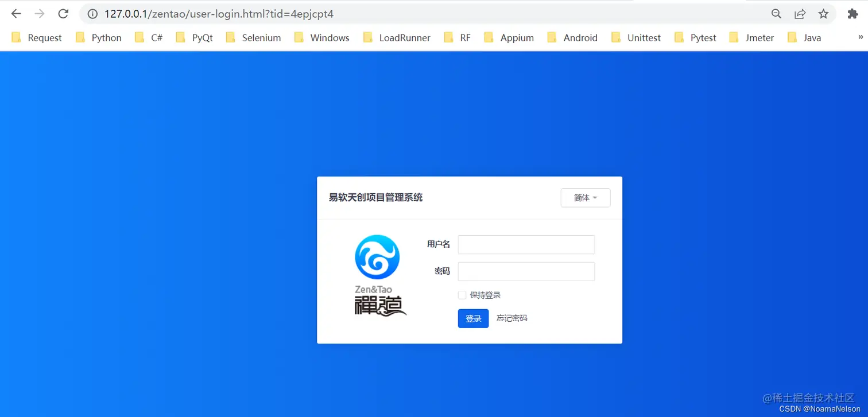Screen dimensions: 868x417
Task: Reload the page
Action: (x=63, y=13)
